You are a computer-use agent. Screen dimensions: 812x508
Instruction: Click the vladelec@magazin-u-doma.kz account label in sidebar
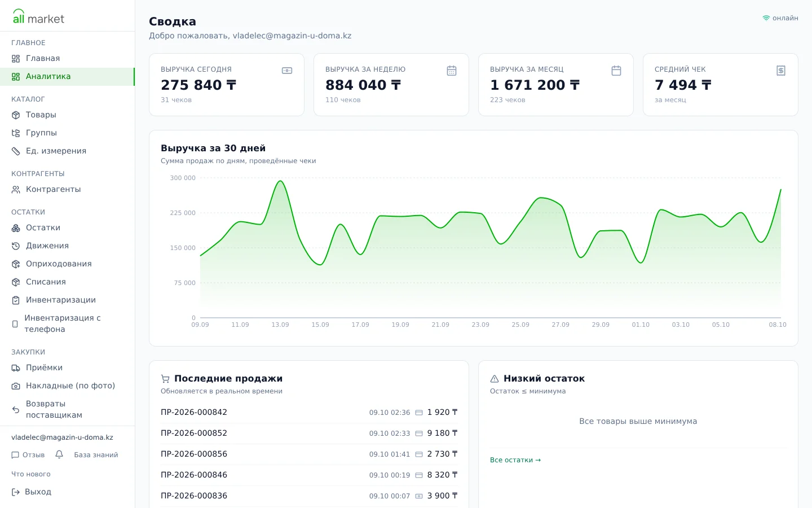pos(62,437)
